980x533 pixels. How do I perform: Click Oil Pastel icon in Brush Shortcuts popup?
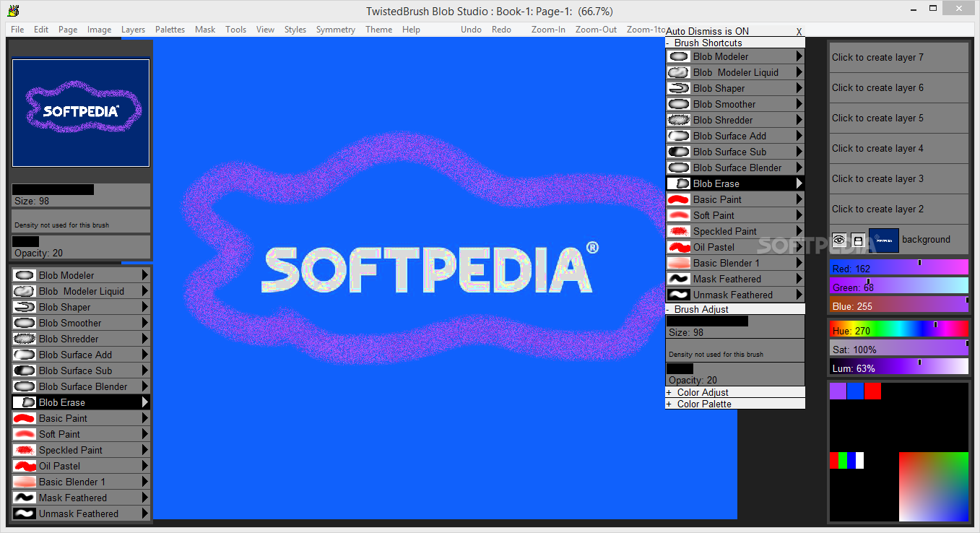coord(679,247)
